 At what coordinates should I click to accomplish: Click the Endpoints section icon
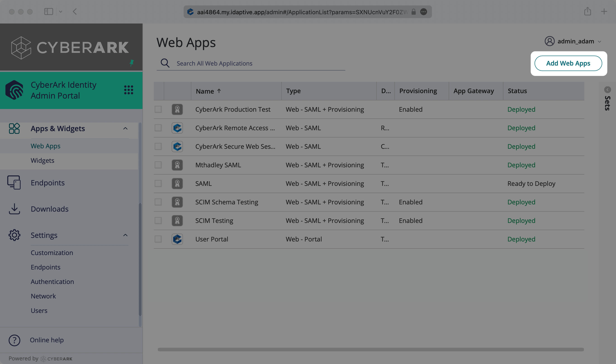point(14,182)
